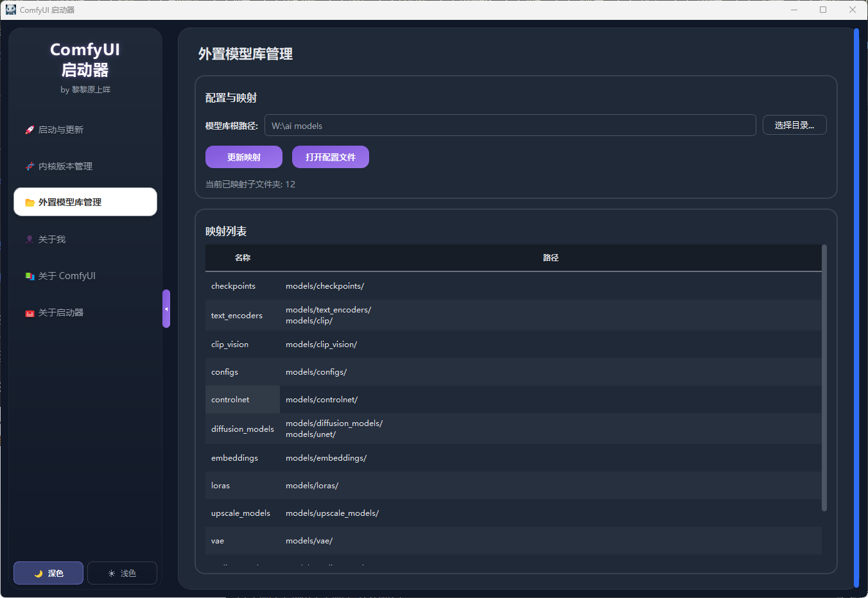Click the models/text_encoders/ path line
Image resolution: width=868 pixels, height=598 pixels.
coord(328,310)
